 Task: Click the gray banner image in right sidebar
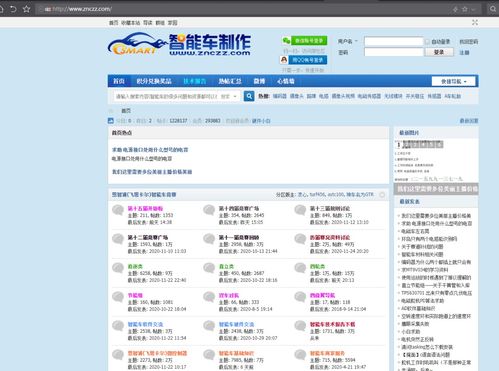point(436,189)
